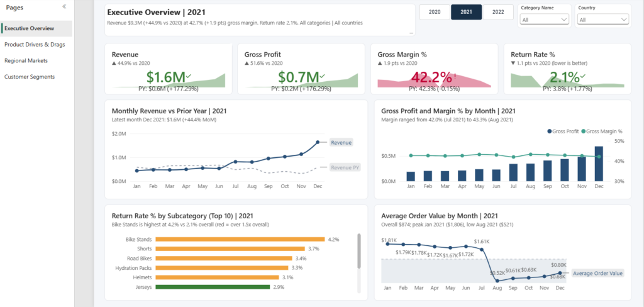Click Gross Profit and Margin % title

[448, 111]
